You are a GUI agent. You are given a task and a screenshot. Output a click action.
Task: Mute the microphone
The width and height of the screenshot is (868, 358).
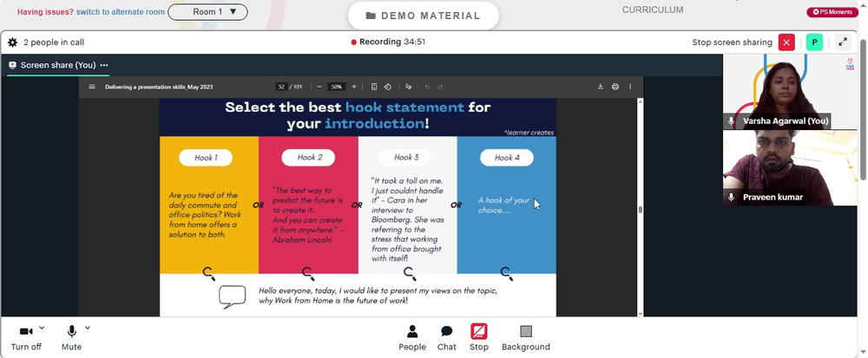[x=71, y=337]
